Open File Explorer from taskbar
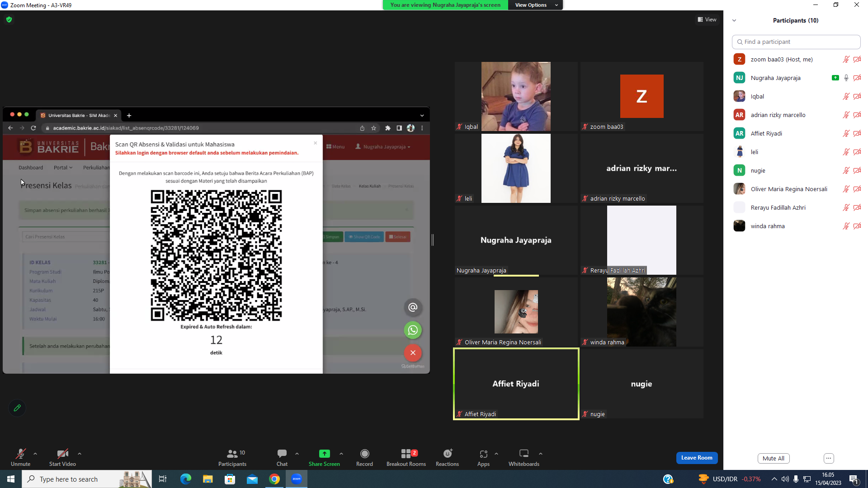868x488 pixels. pyautogui.click(x=208, y=479)
